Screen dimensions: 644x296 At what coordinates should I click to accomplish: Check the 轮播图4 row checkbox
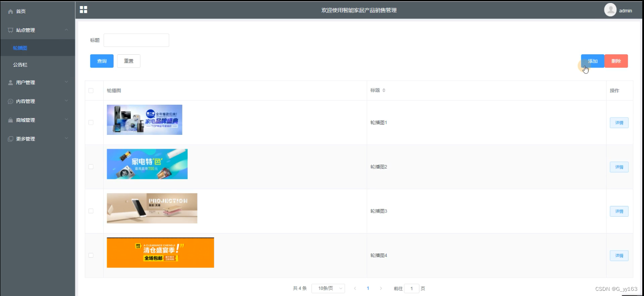pos(91,255)
